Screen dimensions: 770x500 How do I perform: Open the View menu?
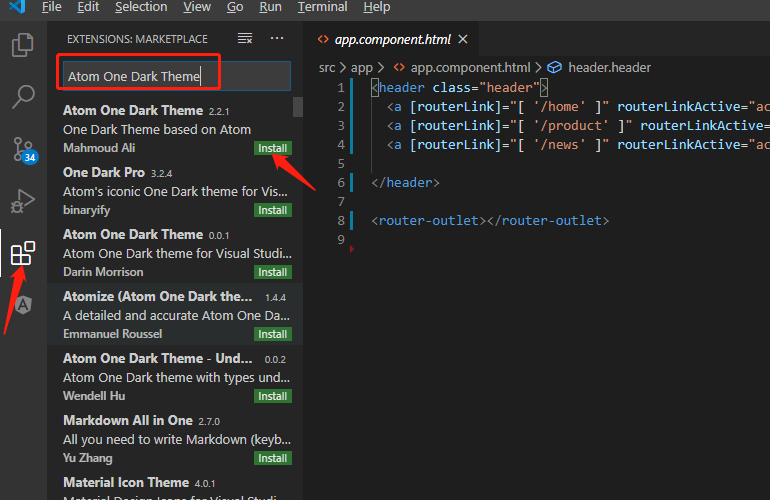pyautogui.click(x=197, y=7)
